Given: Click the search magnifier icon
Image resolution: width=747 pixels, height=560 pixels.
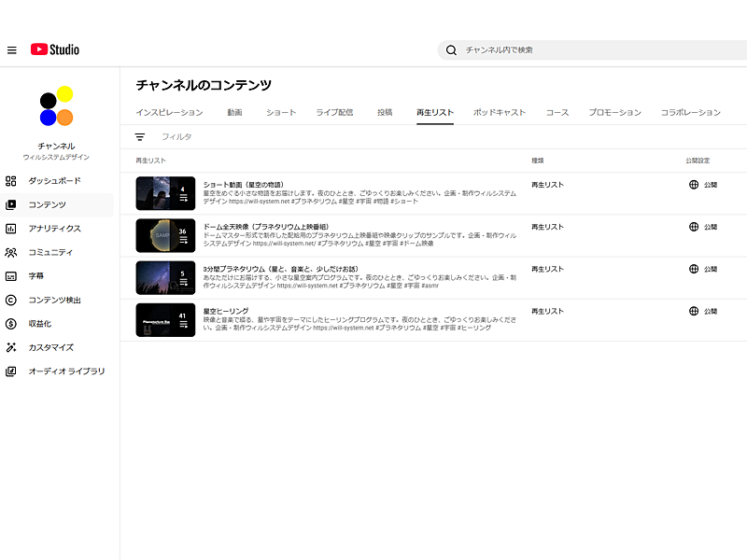Looking at the screenshot, I should pyautogui.click(x=451, y=50).
